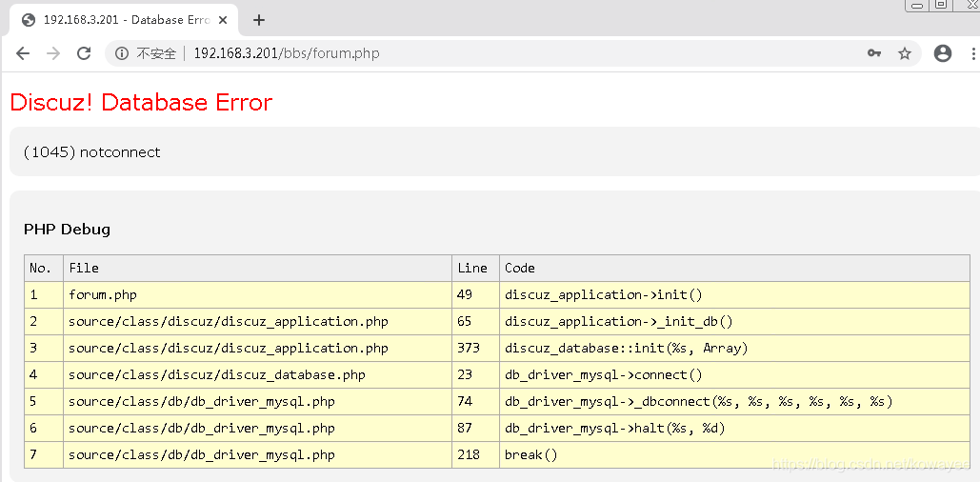Click line number 23
This screenshot has width=980, height=482.
point(475,375)
